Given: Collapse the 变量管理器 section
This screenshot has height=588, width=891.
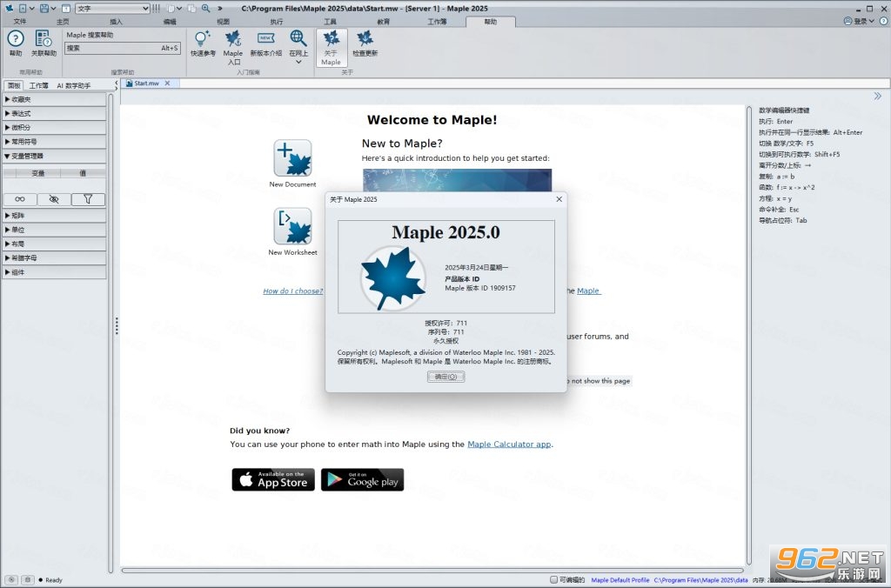Looking at the screenshot, I should point(54,156).
